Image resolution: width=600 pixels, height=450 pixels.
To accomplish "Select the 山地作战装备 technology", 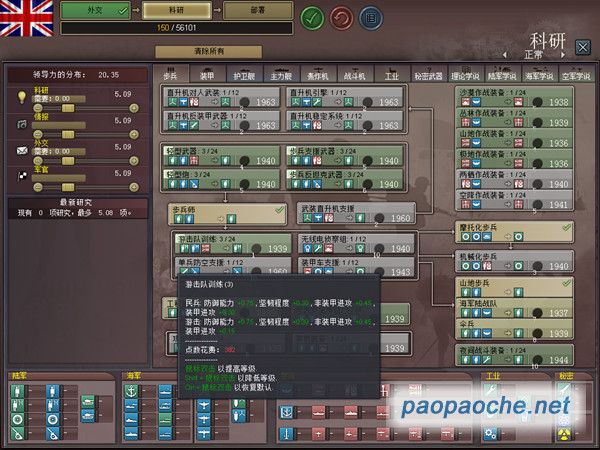I will pyautogui.click(x=515, y=138).
